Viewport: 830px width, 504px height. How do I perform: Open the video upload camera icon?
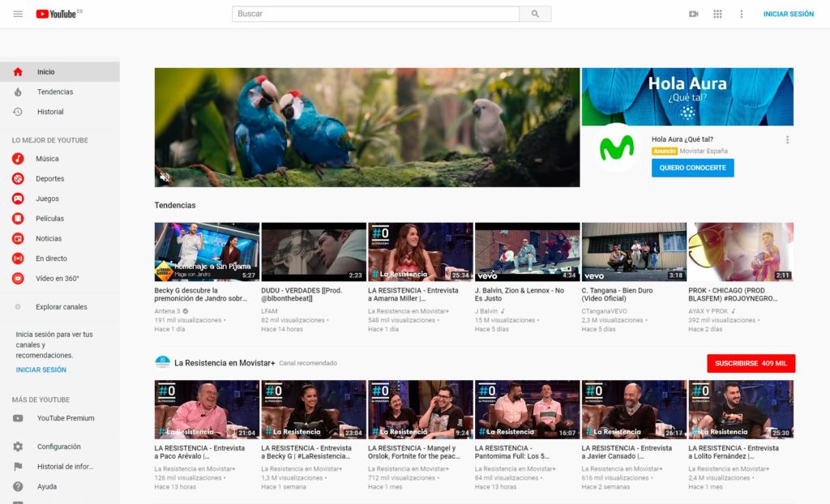coord(693,14)
